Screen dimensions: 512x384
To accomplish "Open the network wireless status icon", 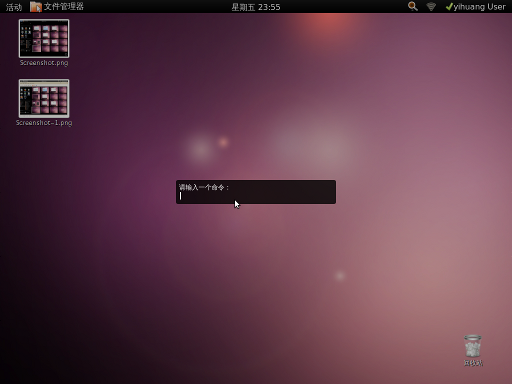I will point(431,6).
